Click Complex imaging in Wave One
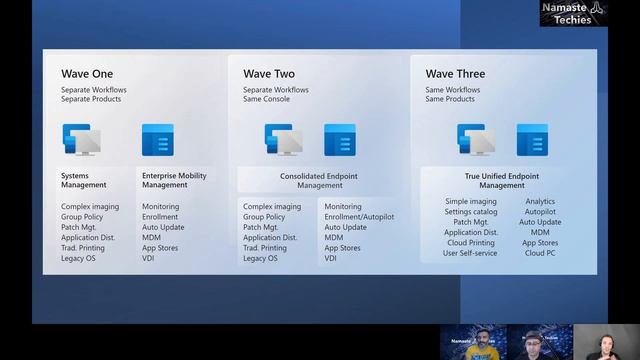Screen dimensions: 640x360 pyautogui.click(x=90, y=207)
